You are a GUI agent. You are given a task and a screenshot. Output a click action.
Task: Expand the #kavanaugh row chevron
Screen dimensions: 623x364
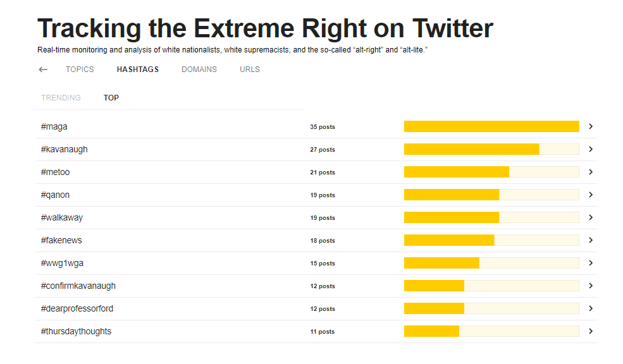(x=591, y=149)
